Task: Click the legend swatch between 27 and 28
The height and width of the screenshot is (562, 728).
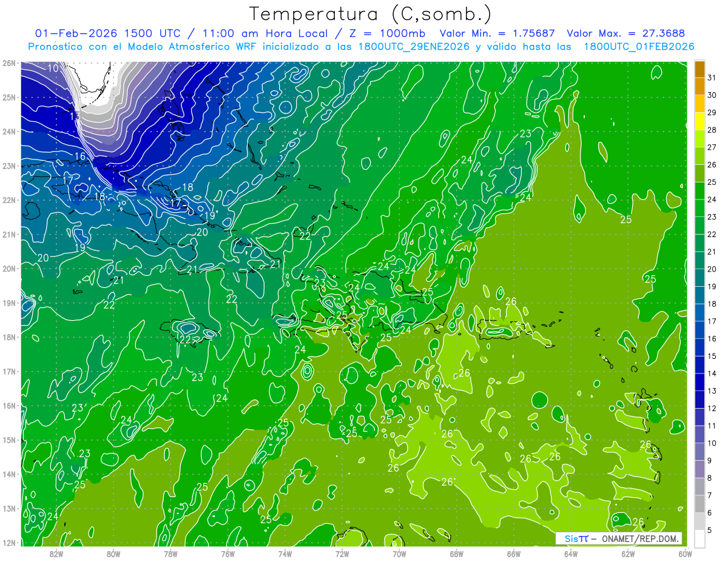Action: [x=699, y=139]
